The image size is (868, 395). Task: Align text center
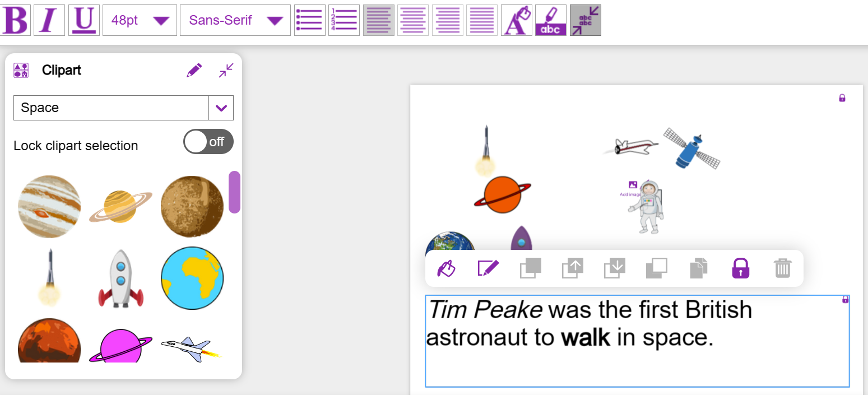tap(413, 20)
